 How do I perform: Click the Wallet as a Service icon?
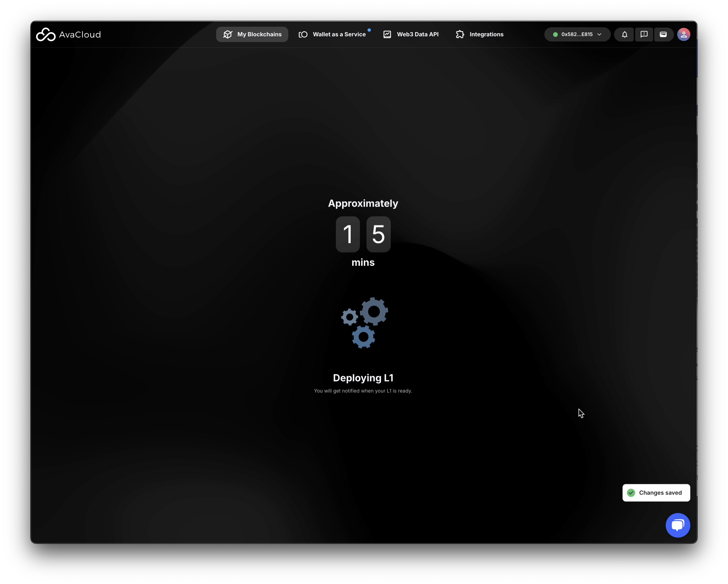click(303, 34)
